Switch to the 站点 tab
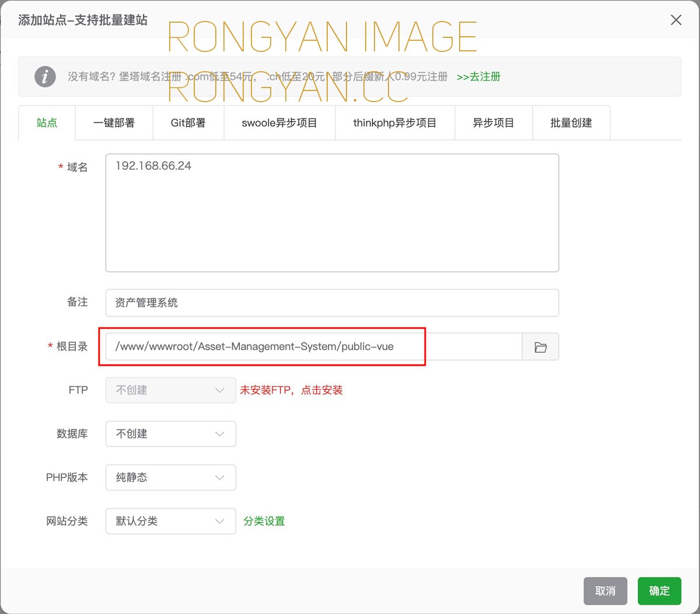 pos(47,123)
